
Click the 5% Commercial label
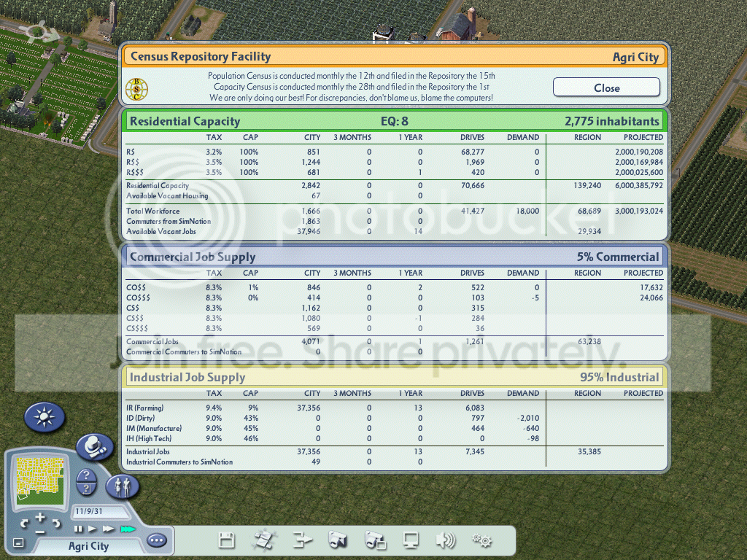pyautogui.click(x=618, y=257)
